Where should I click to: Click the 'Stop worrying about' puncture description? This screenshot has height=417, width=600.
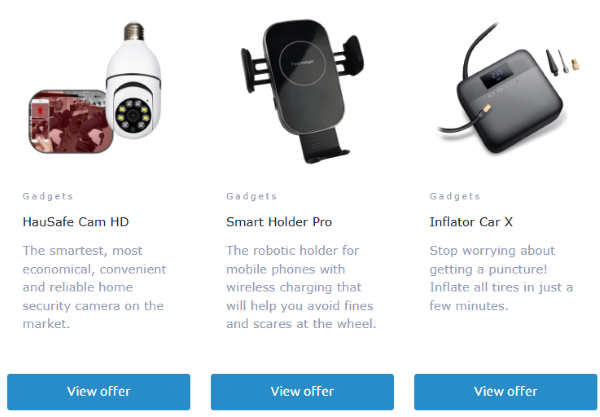click(501, 278)
